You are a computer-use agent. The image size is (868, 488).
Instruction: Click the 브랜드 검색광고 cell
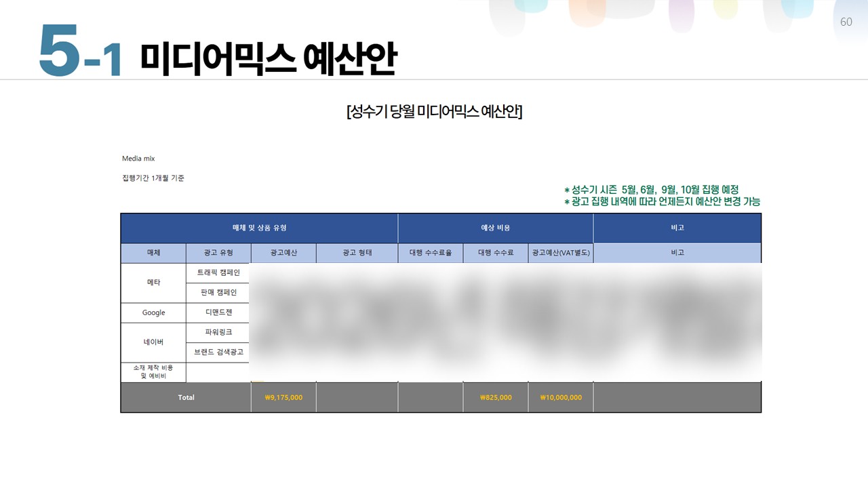pyautogui.click(x=218, y=352)
